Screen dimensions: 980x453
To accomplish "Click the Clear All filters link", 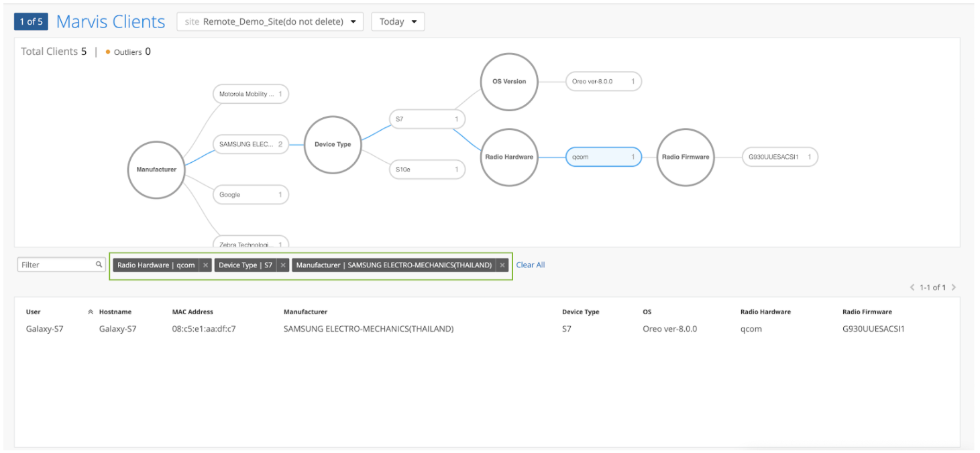I will pos(530,265).
